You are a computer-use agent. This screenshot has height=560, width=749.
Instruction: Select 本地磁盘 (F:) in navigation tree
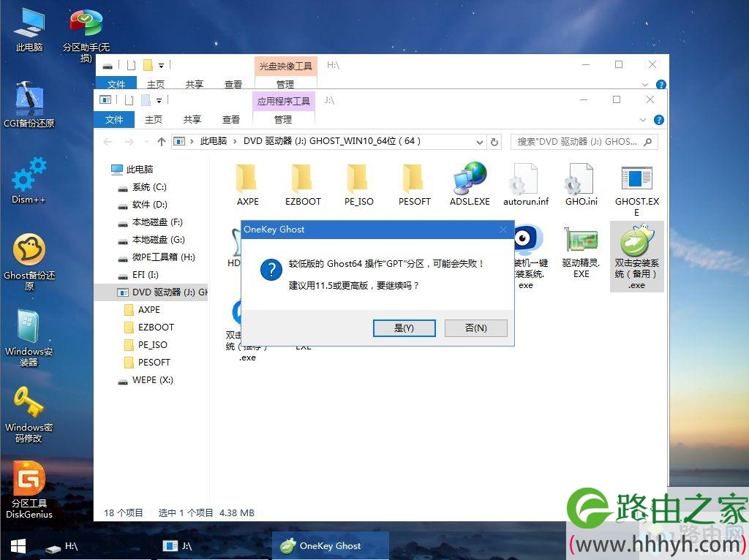point(150,222)
